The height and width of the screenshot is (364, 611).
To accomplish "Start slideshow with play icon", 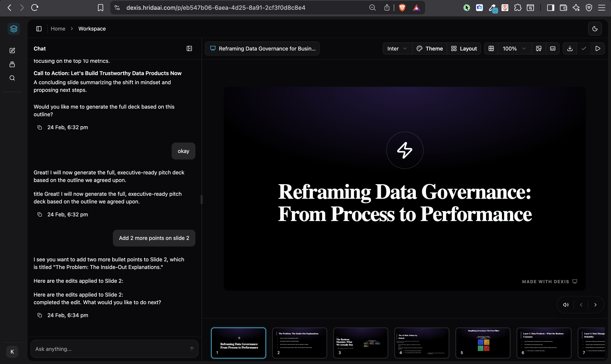I will [x=598, y=49].
